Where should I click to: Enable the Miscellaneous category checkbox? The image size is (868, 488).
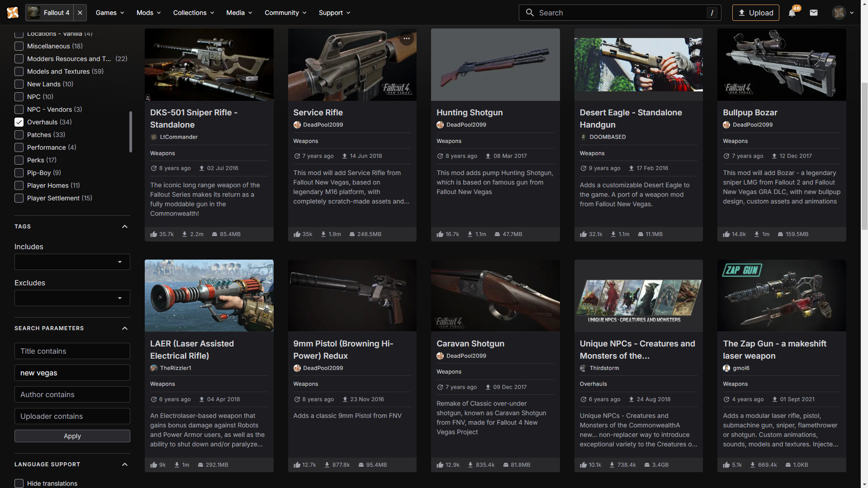[19, 46]
